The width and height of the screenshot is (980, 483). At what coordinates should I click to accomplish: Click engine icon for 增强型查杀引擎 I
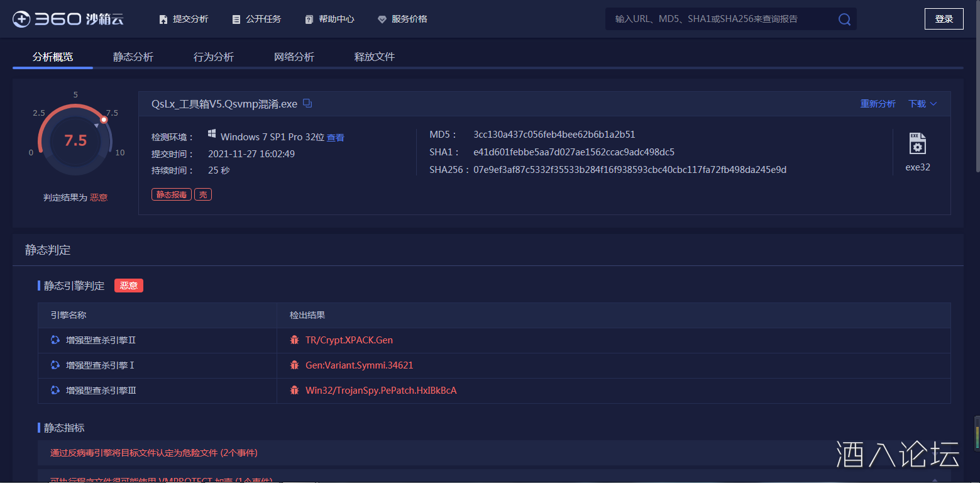[x=55, y=365]
